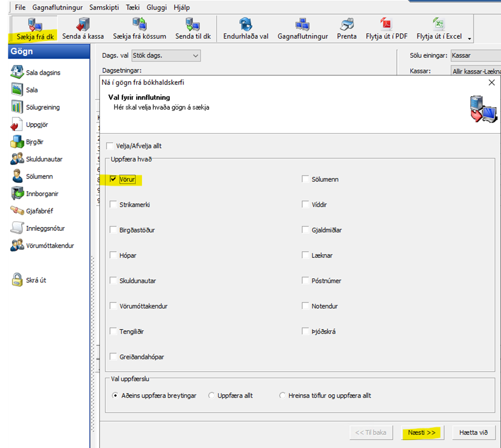Expand the toolbar overflow arrow

tap(469, 38)
